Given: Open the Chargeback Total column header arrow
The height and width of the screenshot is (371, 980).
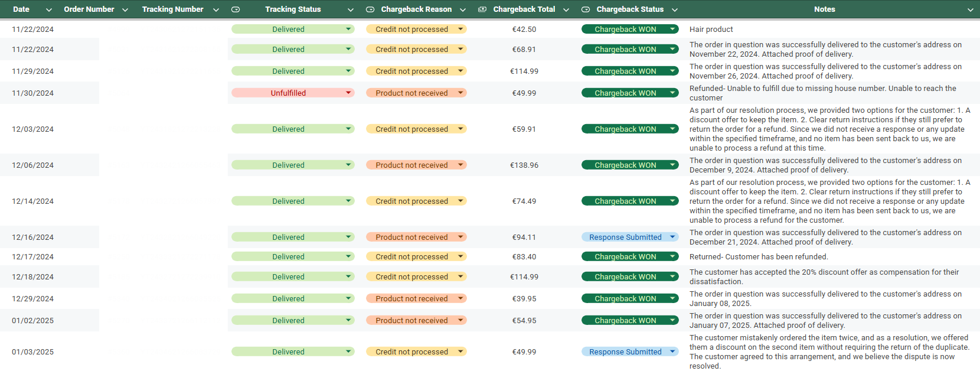Looking at the screenshot, I should pyautogui.click(x=566, y=9).
